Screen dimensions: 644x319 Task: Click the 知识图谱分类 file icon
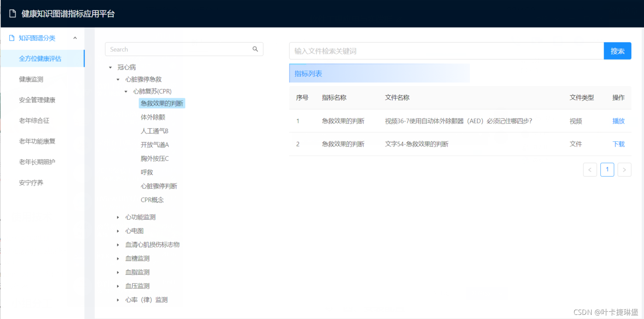(12, 38)
